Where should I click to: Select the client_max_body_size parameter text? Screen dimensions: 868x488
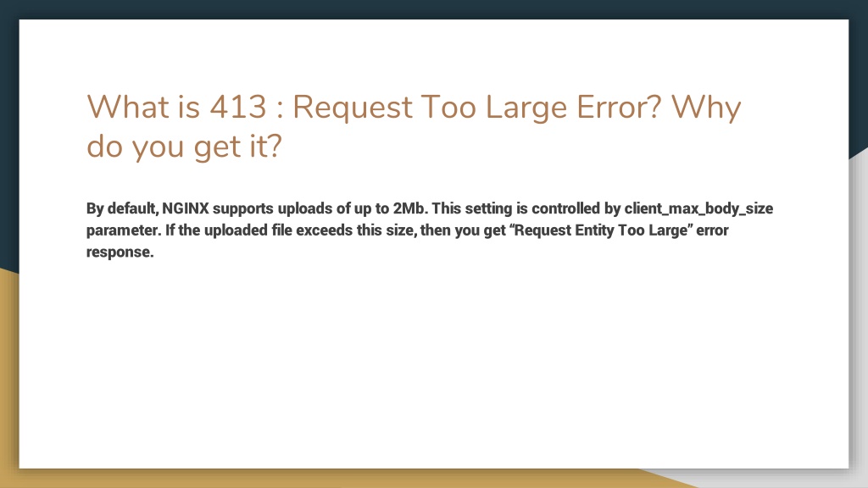698,209
